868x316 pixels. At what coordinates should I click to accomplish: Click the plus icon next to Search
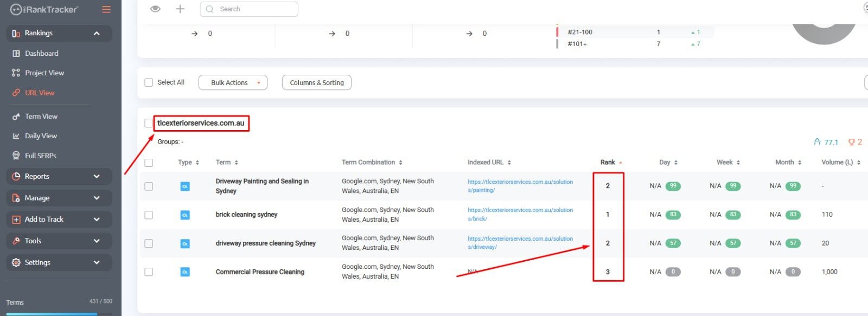pos(180,9)
